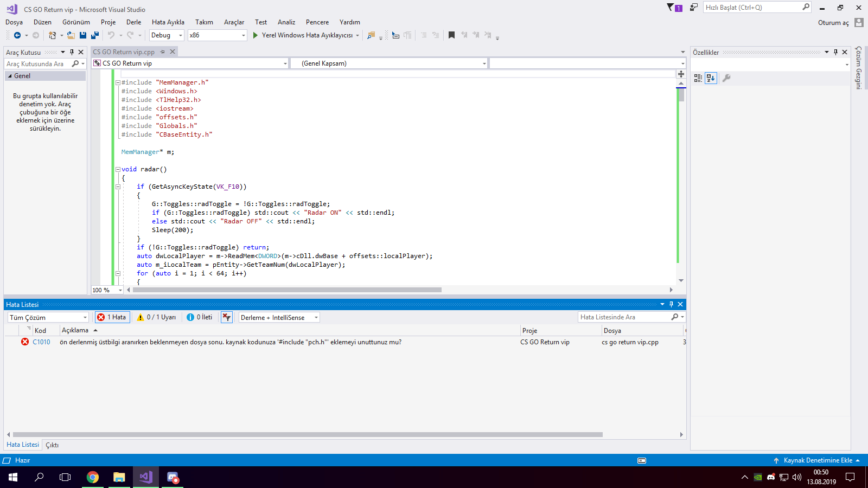
Task: Save the current file with the disk icon
Action: 83,35
